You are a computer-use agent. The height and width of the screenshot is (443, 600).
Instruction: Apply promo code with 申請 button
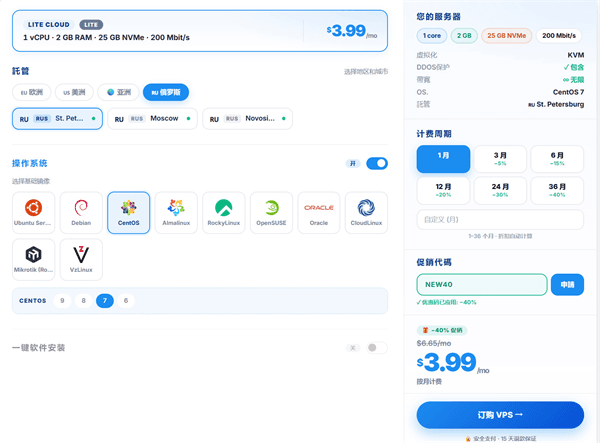tap(567, 285)
